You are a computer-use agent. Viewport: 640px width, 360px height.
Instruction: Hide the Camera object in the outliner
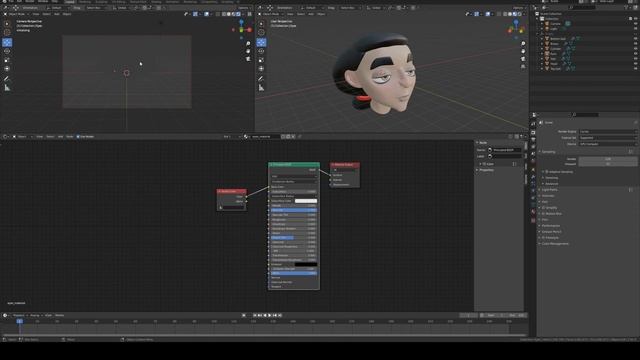[x=635, y=24]
